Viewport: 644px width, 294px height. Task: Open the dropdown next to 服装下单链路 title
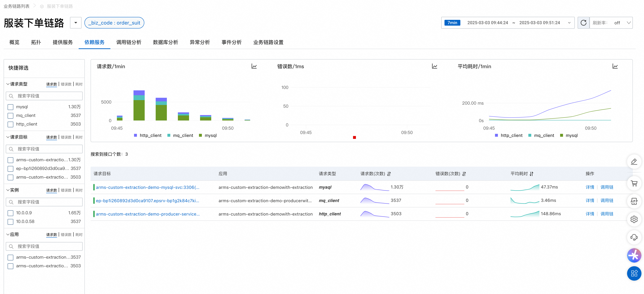pyautogui.click(x=76, y=23)
